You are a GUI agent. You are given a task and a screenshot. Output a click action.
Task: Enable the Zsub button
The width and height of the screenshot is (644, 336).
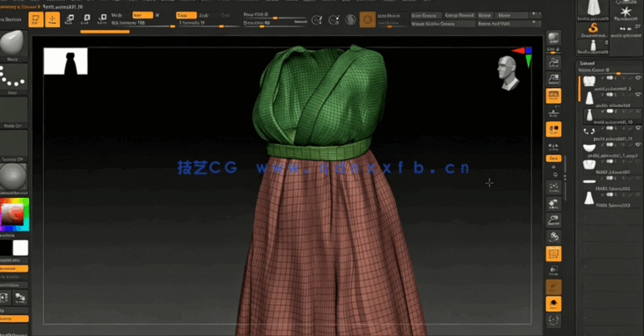point(204,15)
